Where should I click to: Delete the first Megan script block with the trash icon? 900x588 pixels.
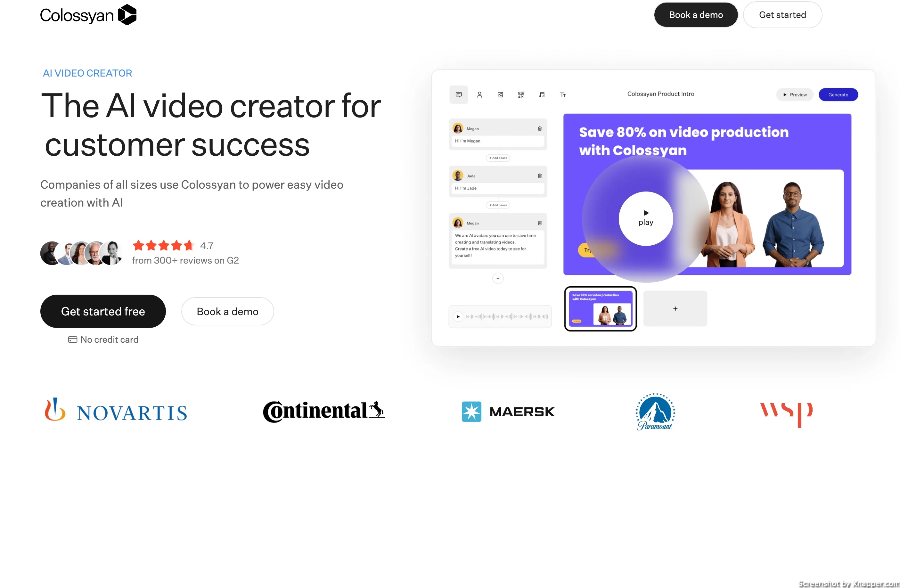pyautogui.click(x=540, y=128)
